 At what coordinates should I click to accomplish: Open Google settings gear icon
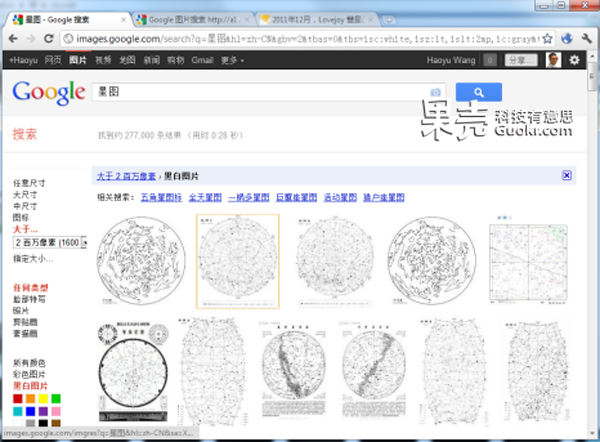(x=574, y=60)
